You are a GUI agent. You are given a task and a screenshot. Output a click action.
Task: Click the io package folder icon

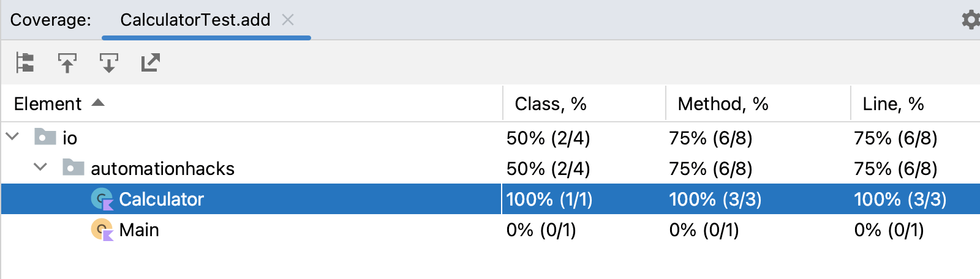click(x=45, y=137)
